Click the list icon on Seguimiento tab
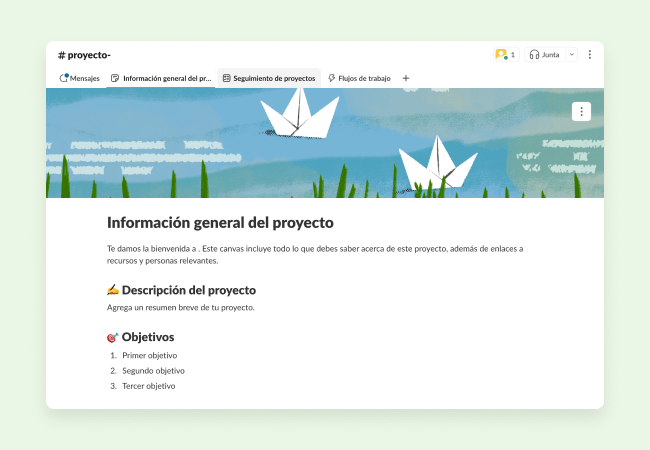This screenshot has height=450, width=650. 227,78
